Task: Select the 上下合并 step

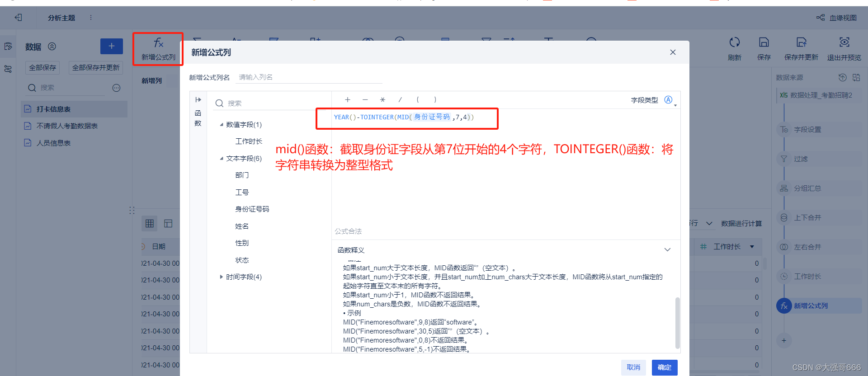Action: [820, 218]
